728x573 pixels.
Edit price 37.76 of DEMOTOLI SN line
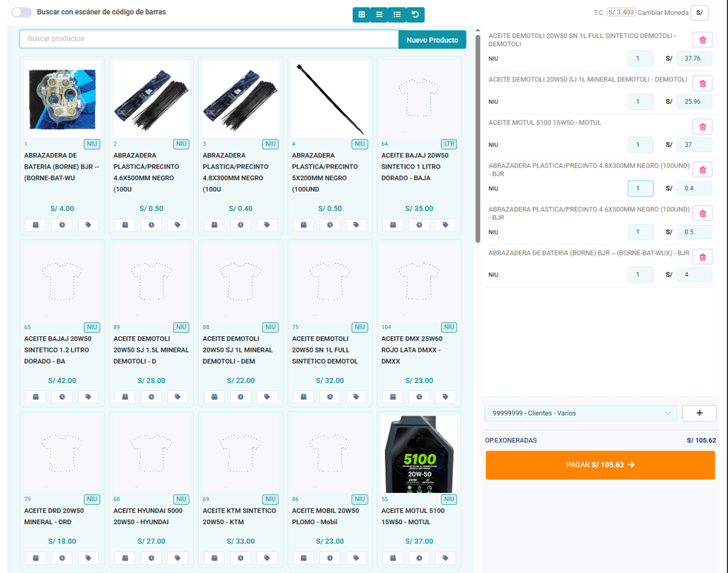point(694,59)
